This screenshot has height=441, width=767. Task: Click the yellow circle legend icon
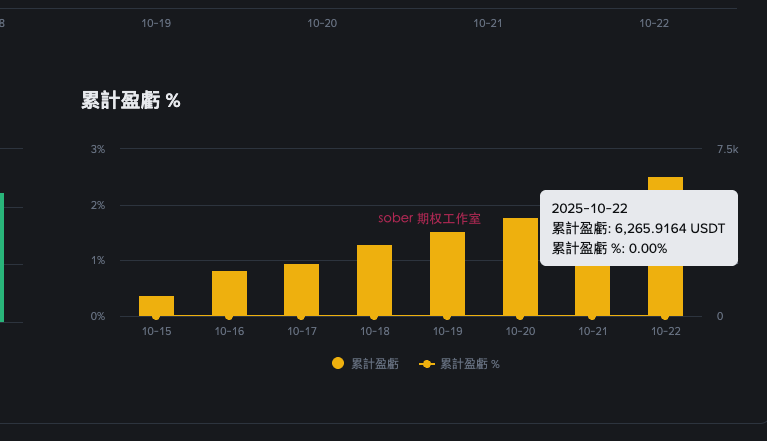[338, 364]
